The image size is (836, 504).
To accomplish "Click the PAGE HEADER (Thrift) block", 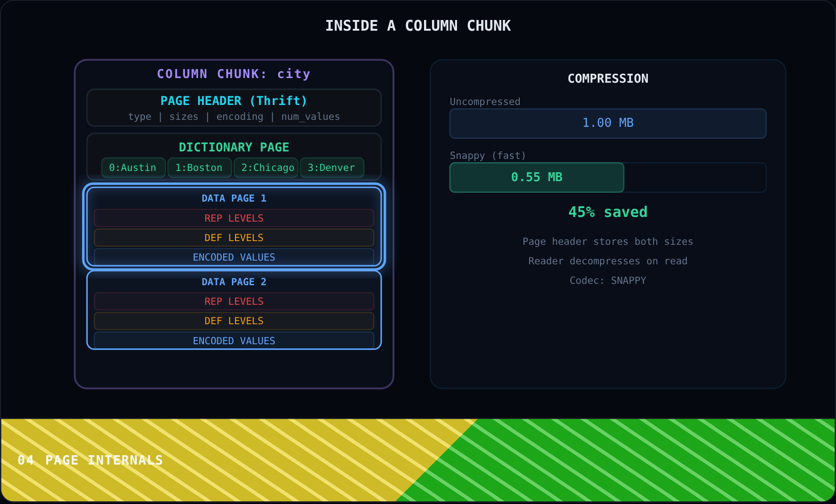I will [x=234, y=108].
